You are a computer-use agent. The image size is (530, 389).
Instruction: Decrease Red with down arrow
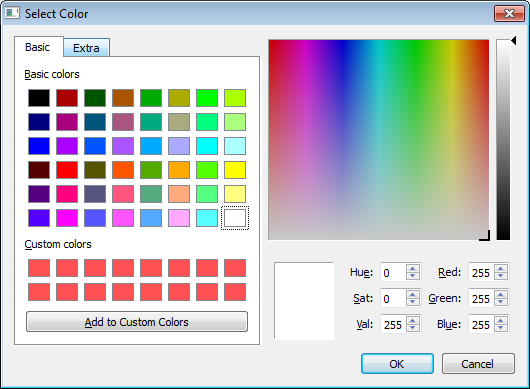[501, 276]
